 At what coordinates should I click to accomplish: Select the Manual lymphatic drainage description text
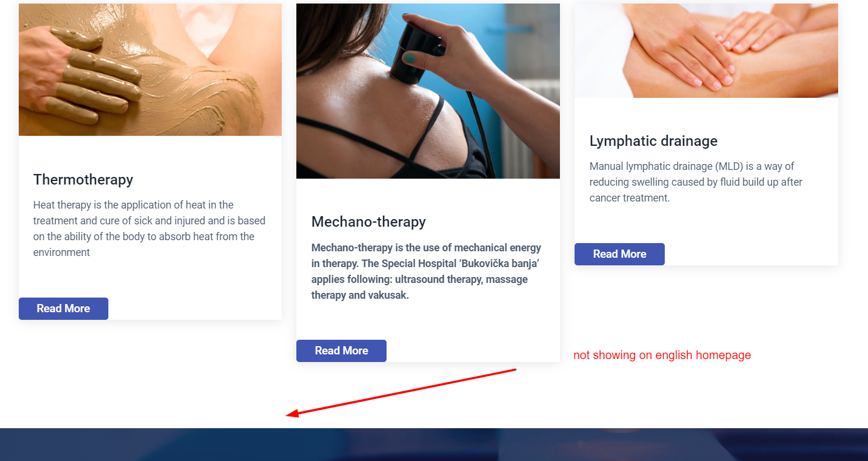click(x=696, y=182)
